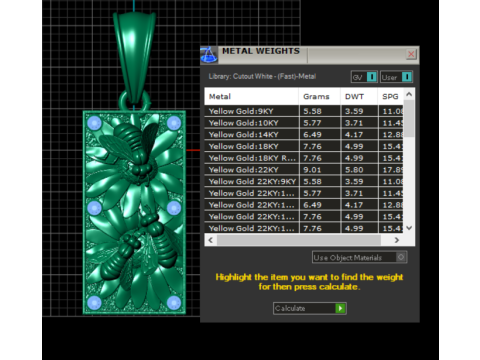Click the bottom-left blue gem on pendant

coord(94,303)
